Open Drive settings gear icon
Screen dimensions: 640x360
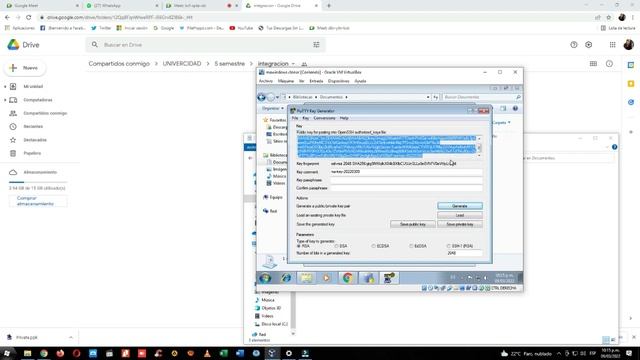[x=589, y=45]
